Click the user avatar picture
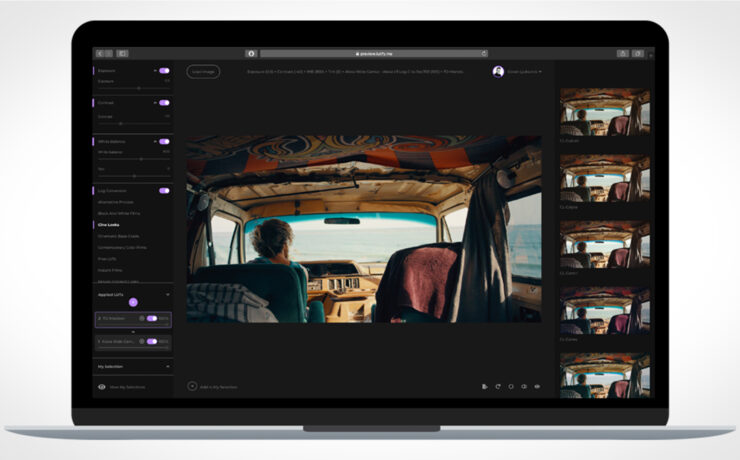 (498, 72)
